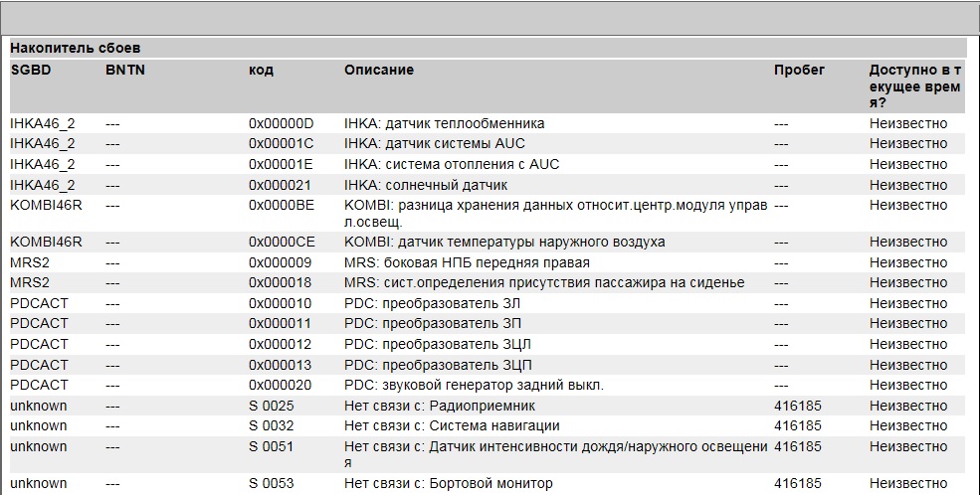980x495 pixels.
Task: Select fault code 0x00001E
Action: [281, 164]
